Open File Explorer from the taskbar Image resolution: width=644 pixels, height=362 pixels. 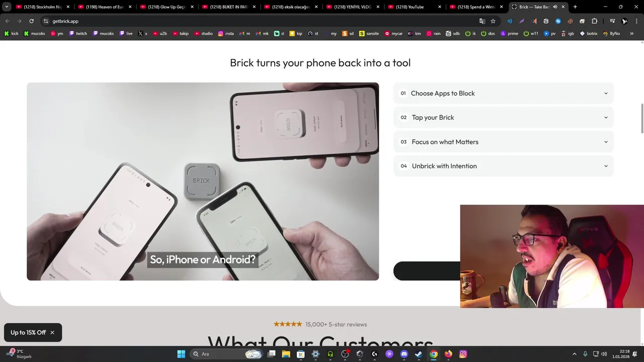tap(286, 354)
